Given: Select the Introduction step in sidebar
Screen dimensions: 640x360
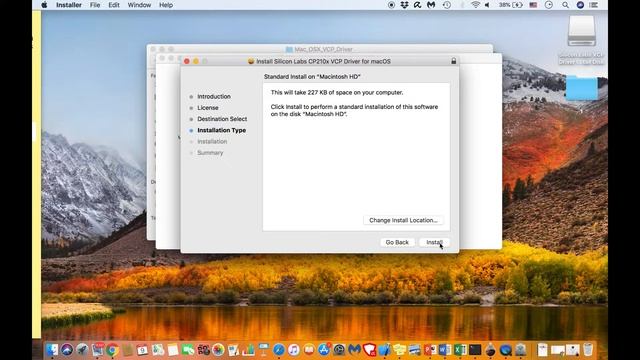Looking at the screenshot, I should coord(214,96).
